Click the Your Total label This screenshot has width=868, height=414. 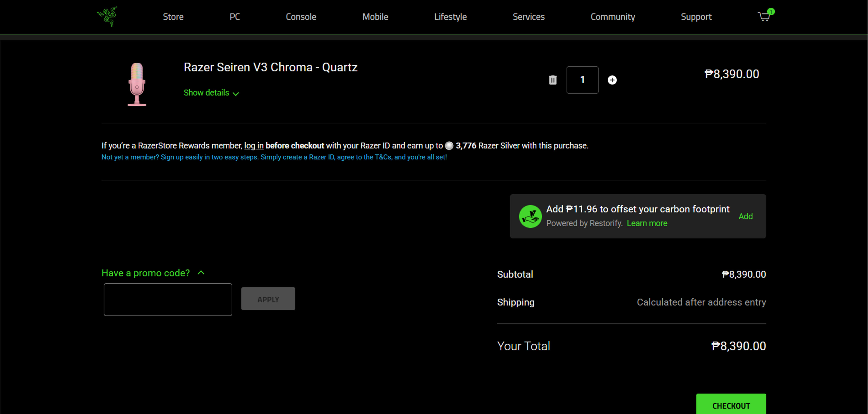tap(523, 346)
